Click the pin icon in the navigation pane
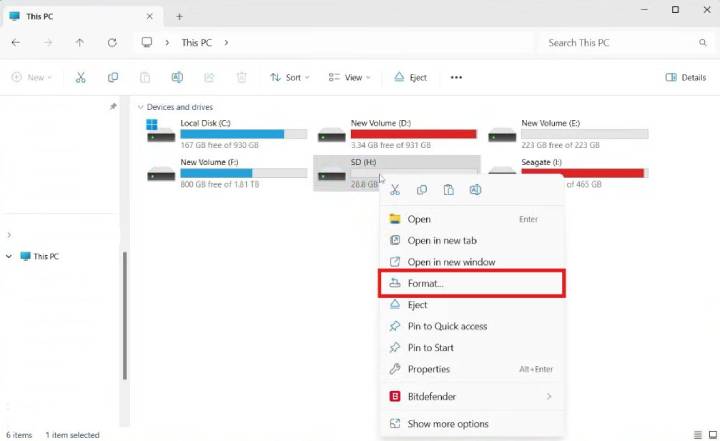720x441 pixels. click(x=113, y=107)
